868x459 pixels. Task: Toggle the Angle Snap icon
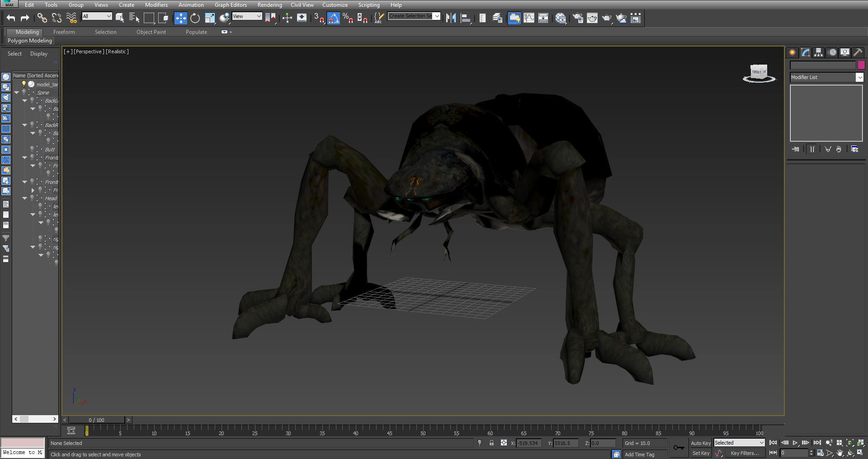(x=334, y=18)
